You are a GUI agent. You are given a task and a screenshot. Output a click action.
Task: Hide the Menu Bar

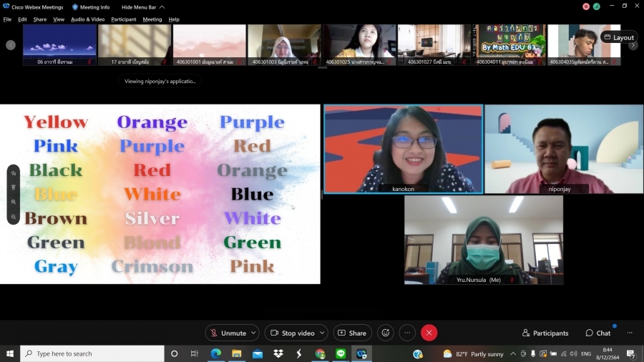point(142,7)
